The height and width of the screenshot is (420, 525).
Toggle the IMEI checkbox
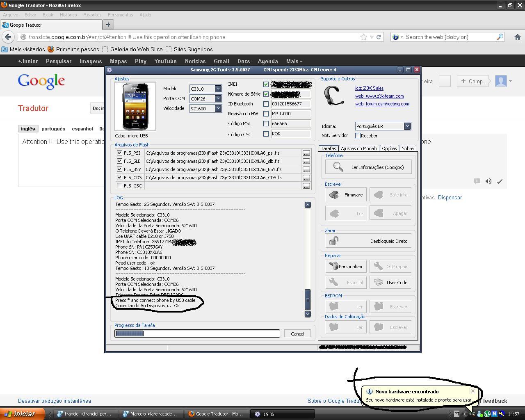tap(266, 84)
